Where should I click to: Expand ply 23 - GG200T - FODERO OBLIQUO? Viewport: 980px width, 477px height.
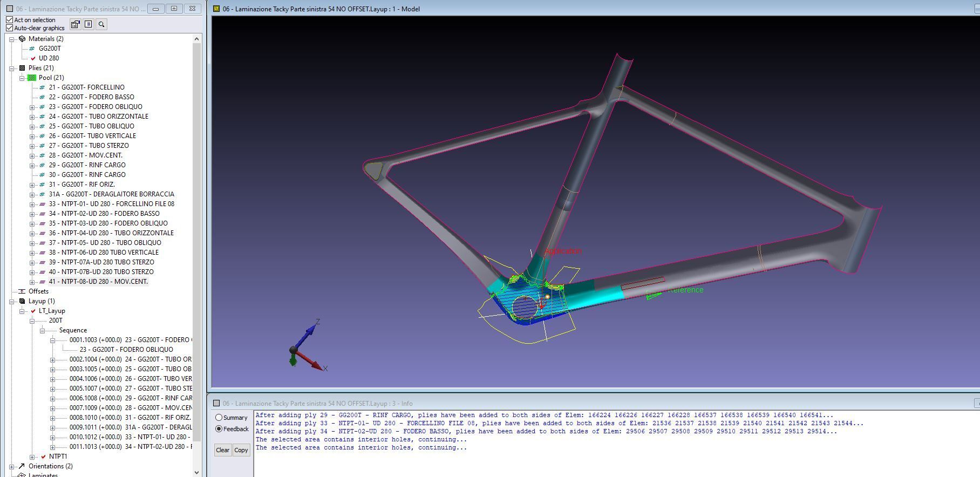32,107
